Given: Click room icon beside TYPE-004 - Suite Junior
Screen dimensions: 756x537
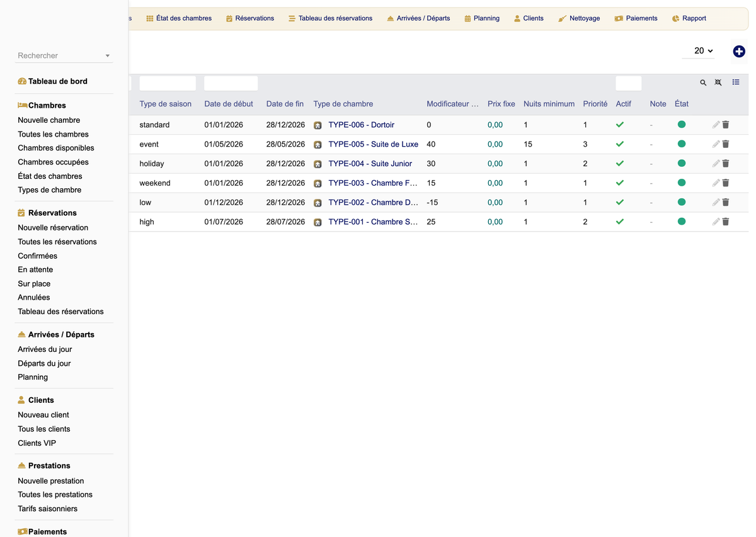Looking at the screenshot, I should [318, 164].
